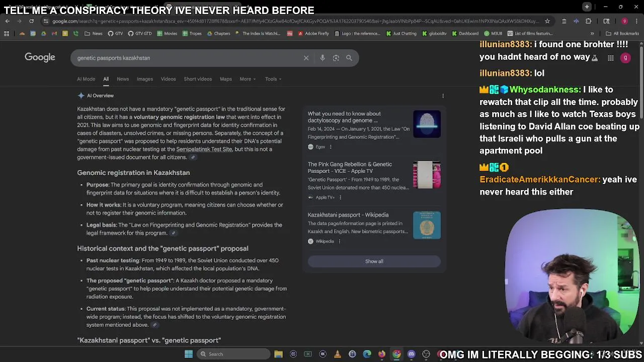Clear the search box with the X icon
The image size is (644, 362).
pyautogui.click(x=306, y=58)
